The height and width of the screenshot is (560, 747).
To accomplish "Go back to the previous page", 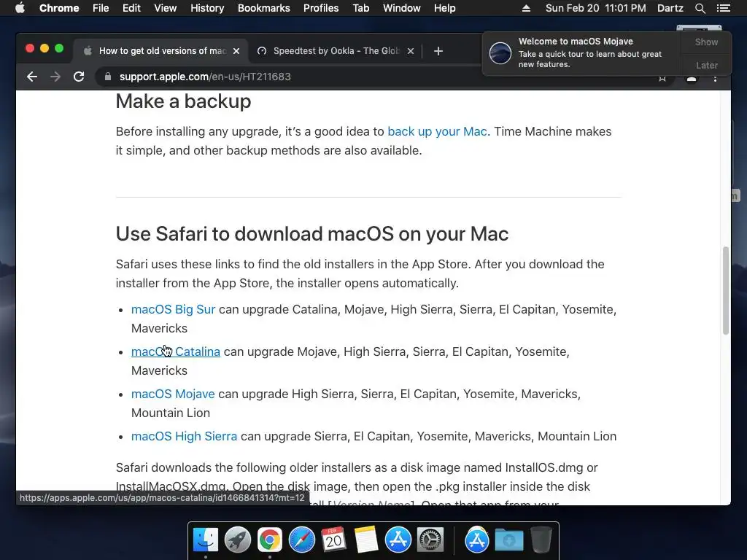I will pyautogui.click(x=32, y=77).
